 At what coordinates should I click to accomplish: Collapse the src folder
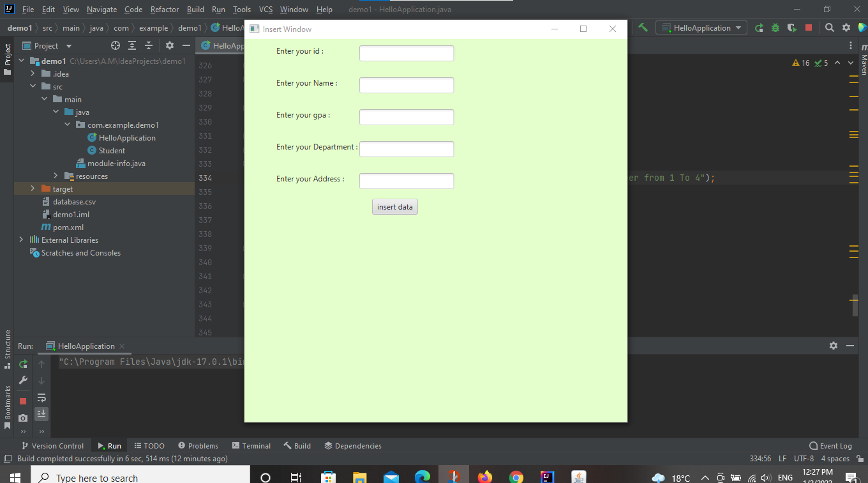[x=33, y=86]
